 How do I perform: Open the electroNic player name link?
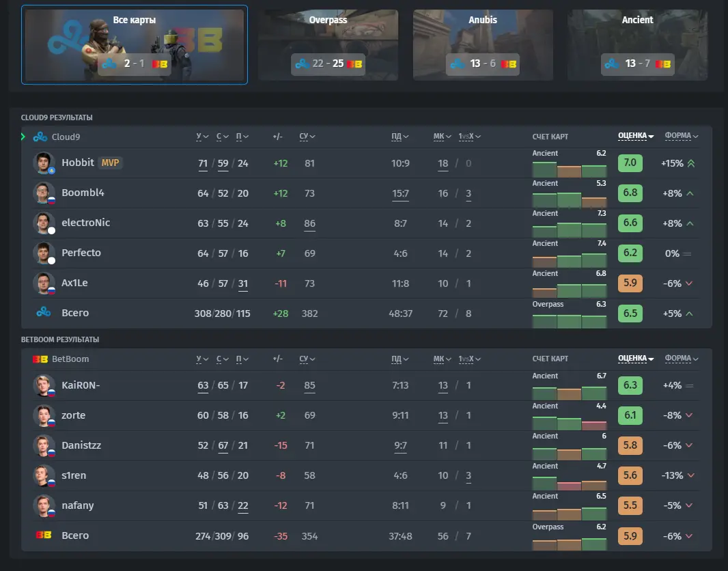click(x=86, y=223)
